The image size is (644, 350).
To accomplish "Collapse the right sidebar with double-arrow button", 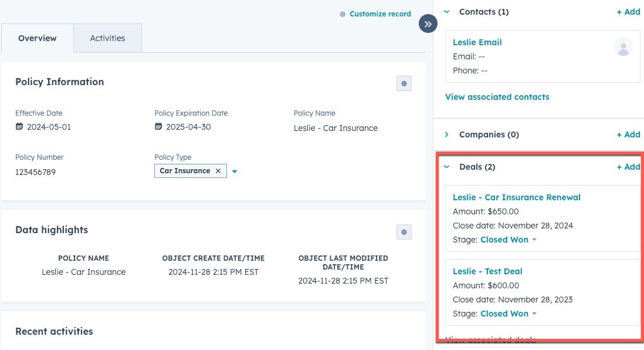I will tap(428, 24).
